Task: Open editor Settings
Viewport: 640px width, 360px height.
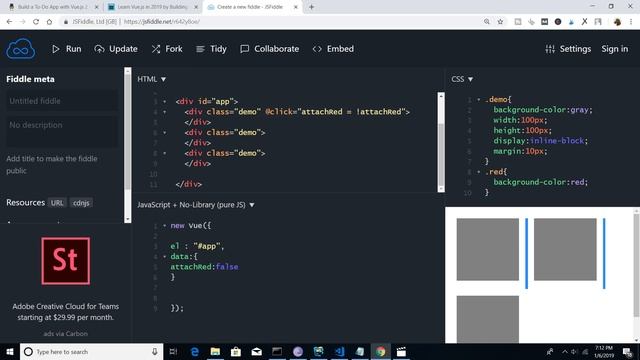Action: coord(568,49)
